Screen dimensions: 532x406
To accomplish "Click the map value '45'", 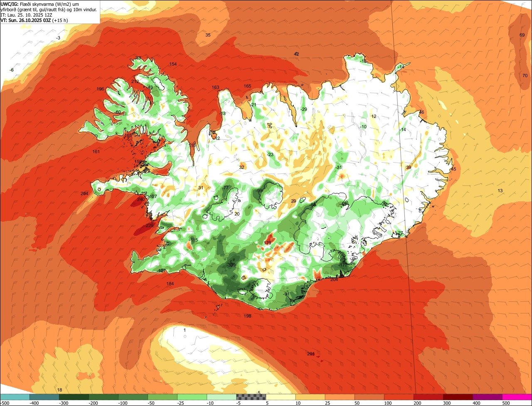I will (x=453, y=169).
